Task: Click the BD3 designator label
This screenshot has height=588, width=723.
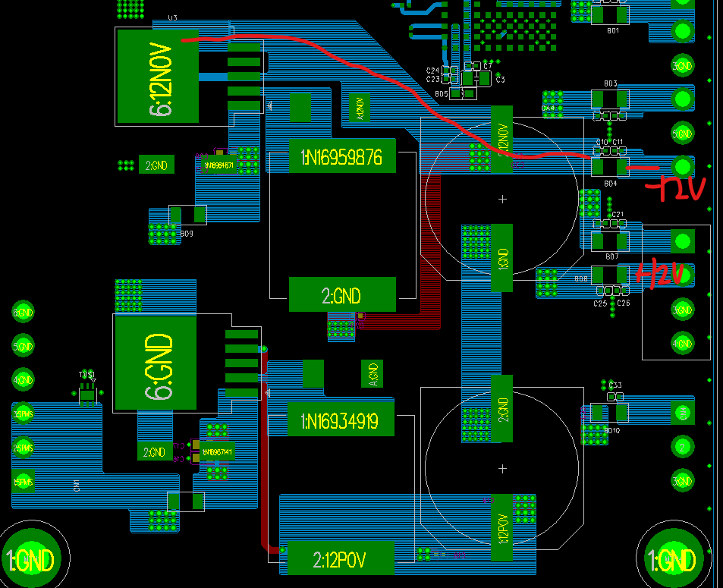Action: (x=611, y=83)
